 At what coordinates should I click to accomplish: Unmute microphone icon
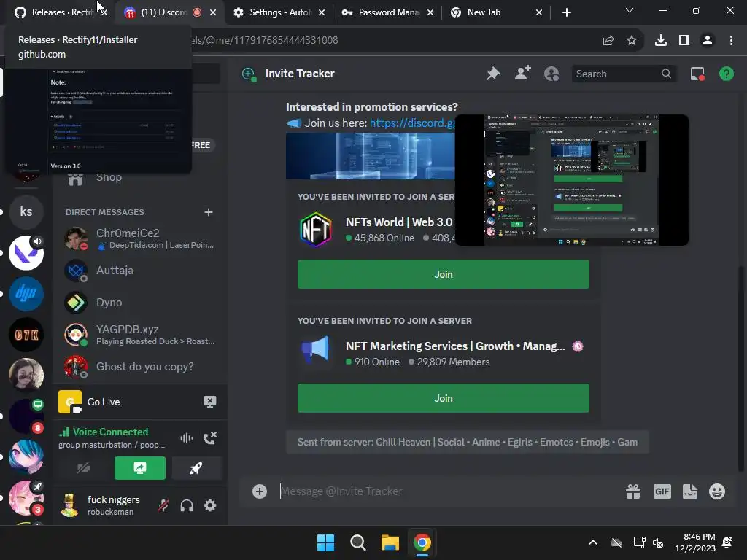pos(163,505)
